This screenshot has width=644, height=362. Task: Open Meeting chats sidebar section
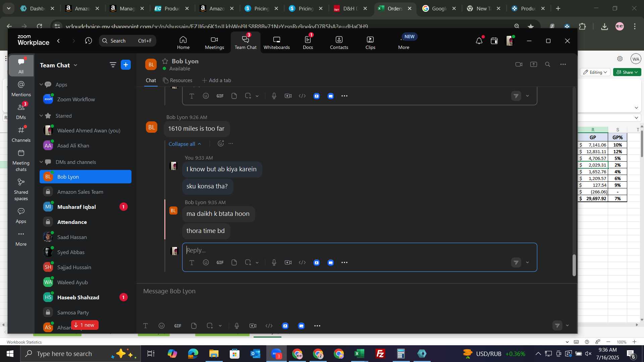pos(21,161)
